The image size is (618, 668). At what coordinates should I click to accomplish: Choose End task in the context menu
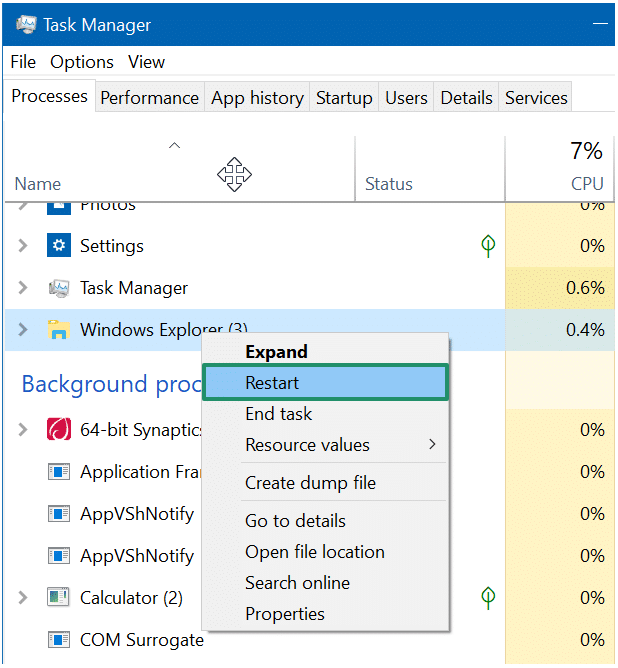click(x=325, y=414)
